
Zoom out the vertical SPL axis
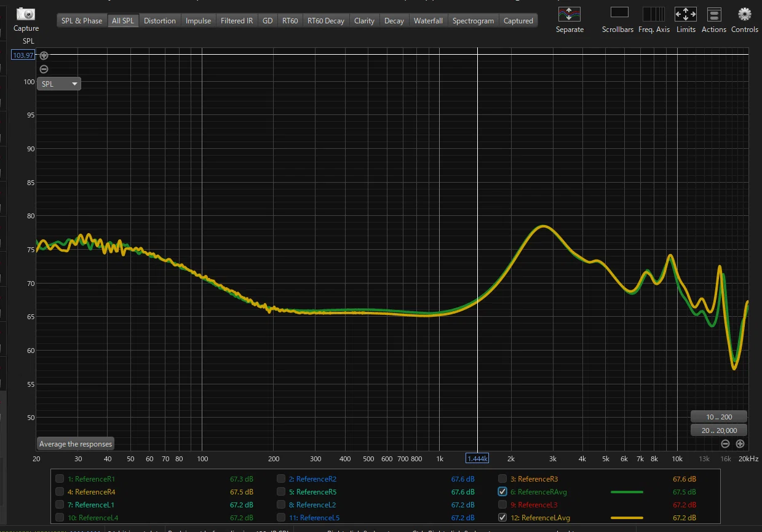coord(44,69)
